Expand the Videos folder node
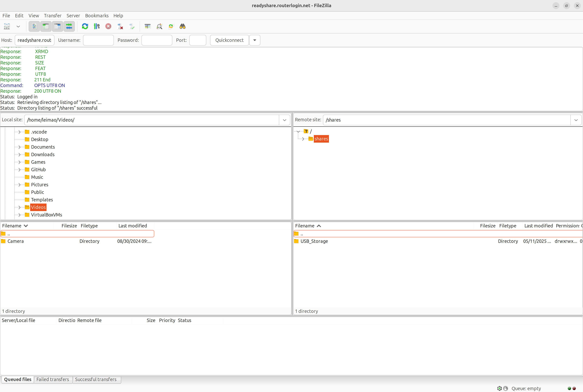Screen dimensions: 583x392 coord(19,207)
